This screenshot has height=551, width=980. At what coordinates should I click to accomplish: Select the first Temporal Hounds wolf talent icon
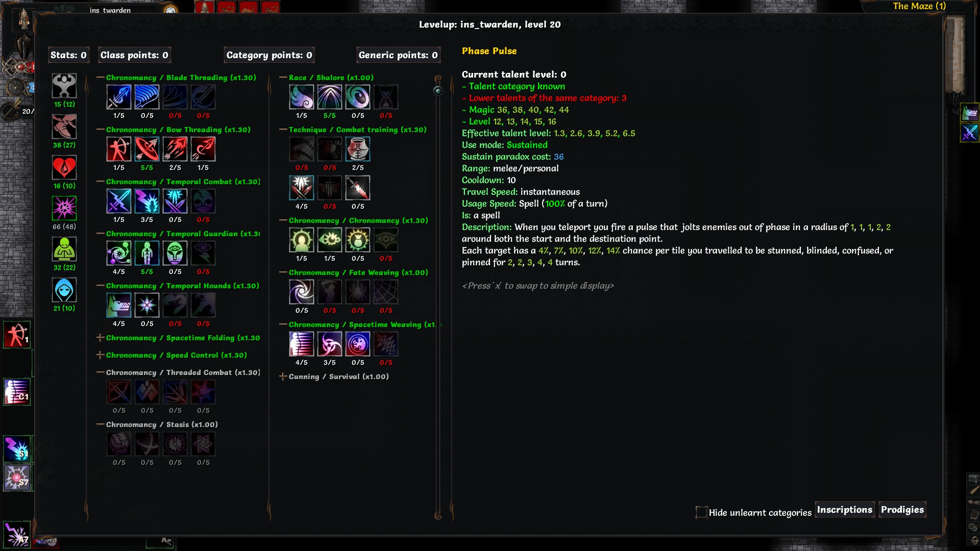(x=118, y=305)
